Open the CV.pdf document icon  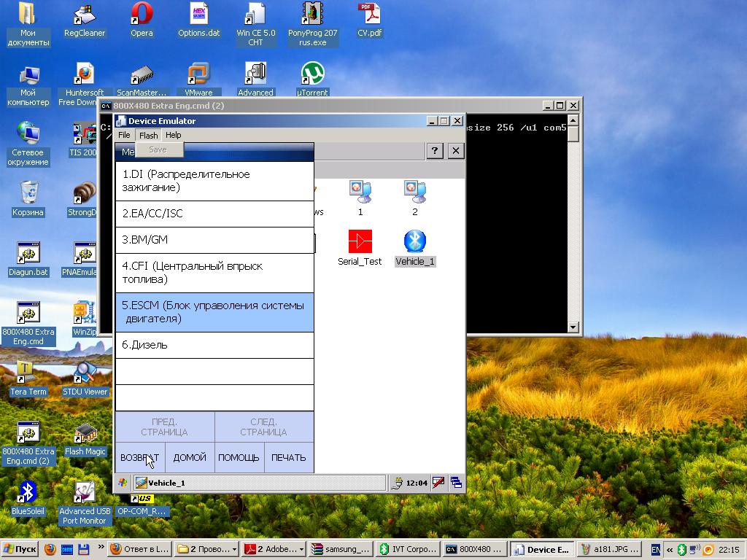[x=370, y=20]
